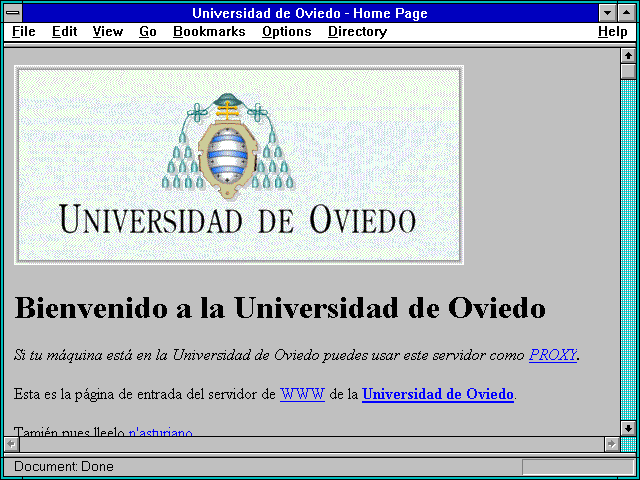640x480 pixels.
Task: Open the Directory menu
Action: click(x=358, y=32)
